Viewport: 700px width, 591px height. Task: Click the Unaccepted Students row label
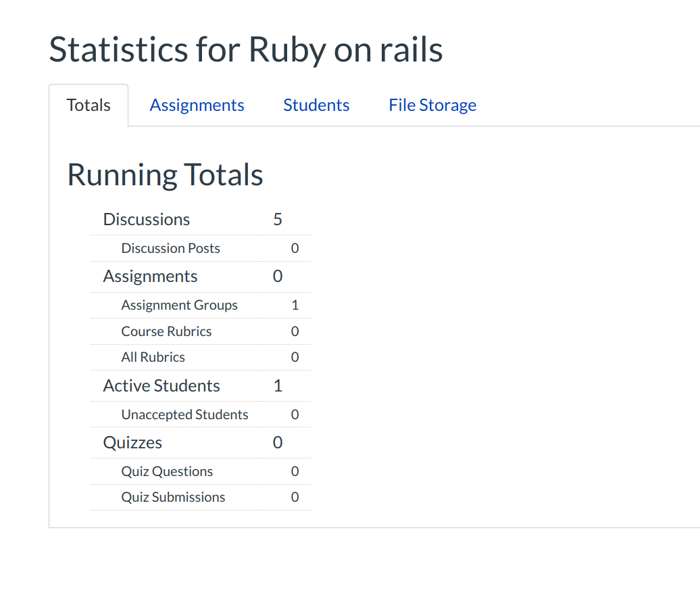point(184,415)
